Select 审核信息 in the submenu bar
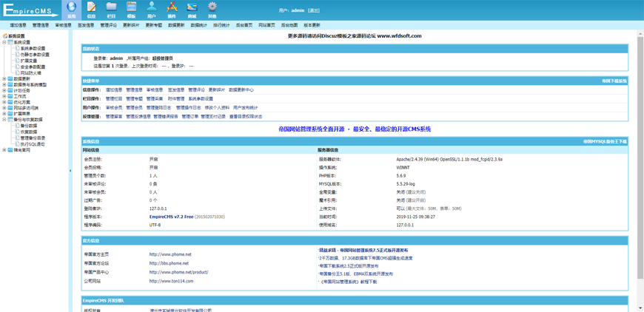The image size is (644, 312). (x=63, y=25)
